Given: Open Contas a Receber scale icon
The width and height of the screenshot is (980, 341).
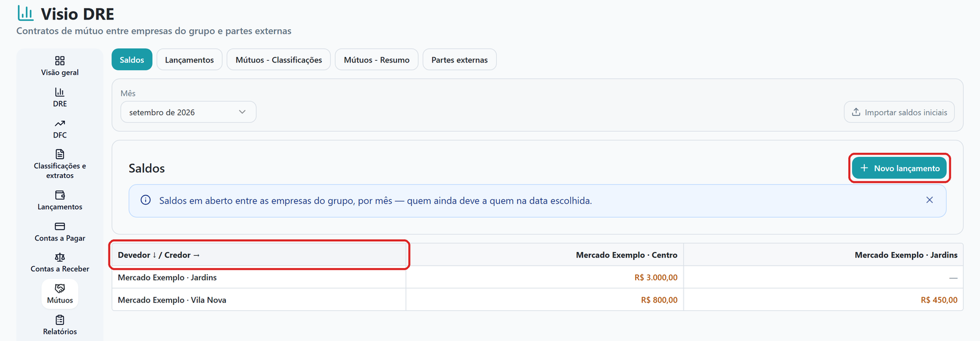Looking at the screenshot, I should pyautogui.click(x=60, y=257).
